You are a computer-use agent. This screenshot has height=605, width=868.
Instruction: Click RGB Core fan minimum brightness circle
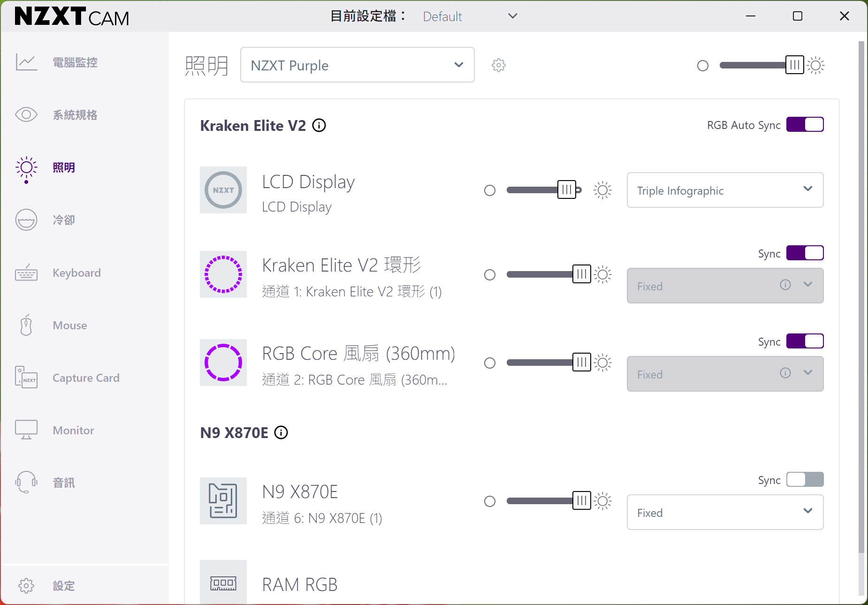coord(490,363)
